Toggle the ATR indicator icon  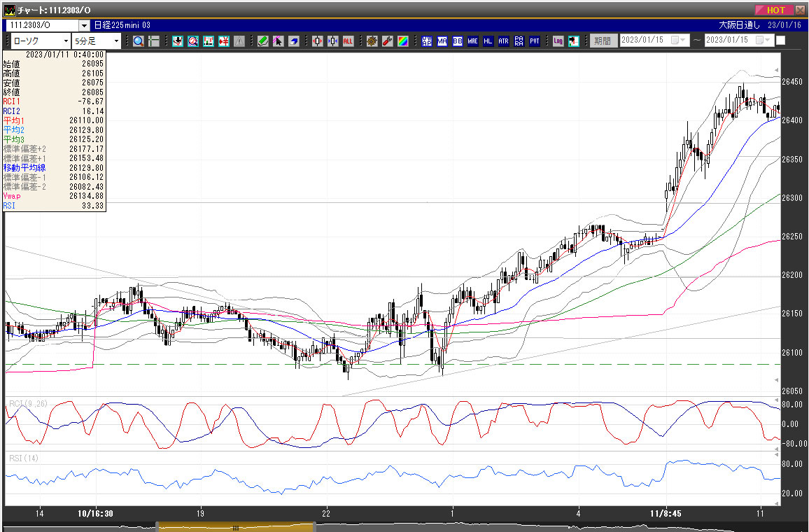pos(504,41)
